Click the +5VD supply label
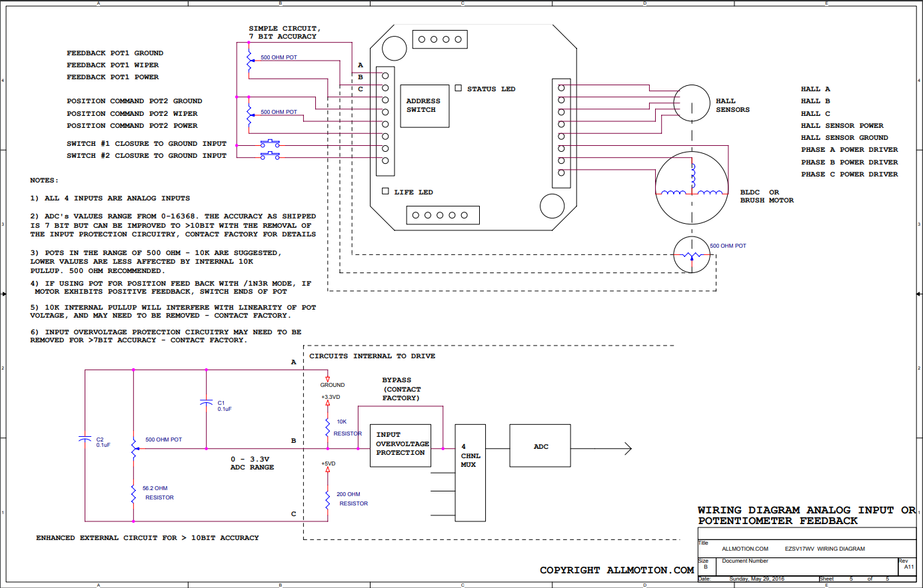923x588 pixels. point(329,463)
